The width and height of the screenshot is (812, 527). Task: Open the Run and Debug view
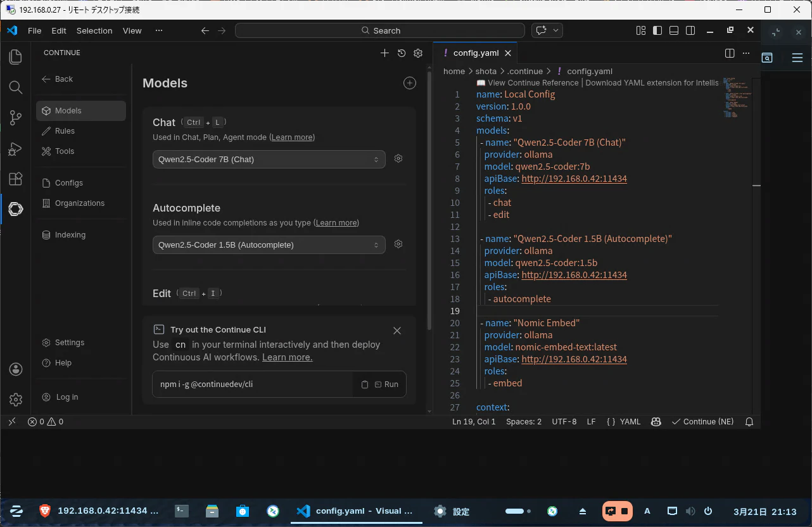click(x=16, y=148)
